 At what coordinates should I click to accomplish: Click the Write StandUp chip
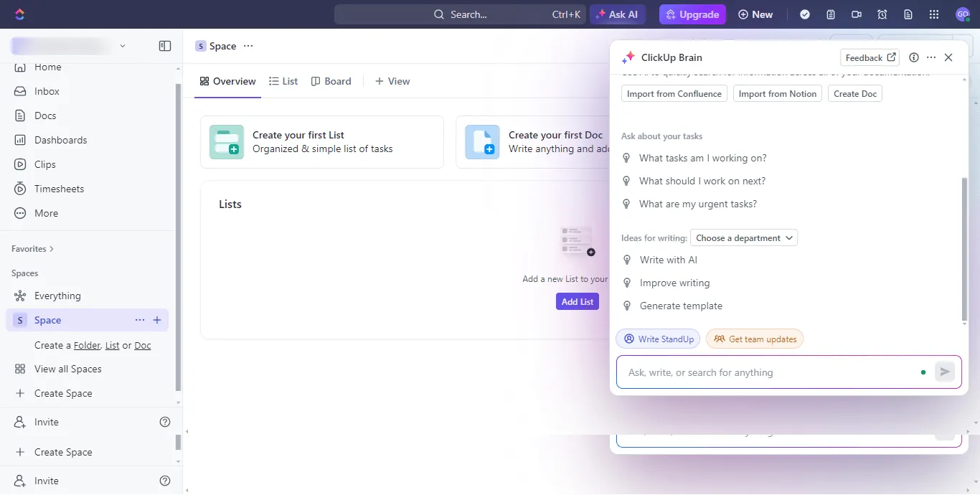[x=658, y=339]
